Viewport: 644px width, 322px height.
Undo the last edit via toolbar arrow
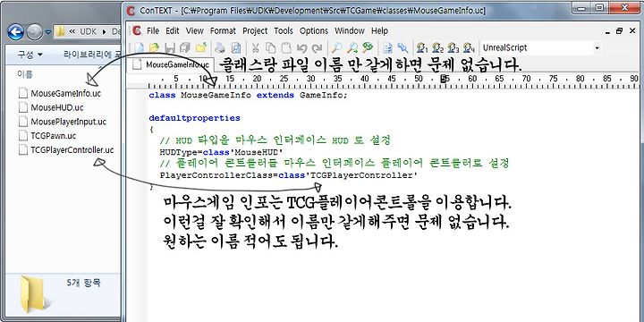pyautogui.click(x=301, y=47)
